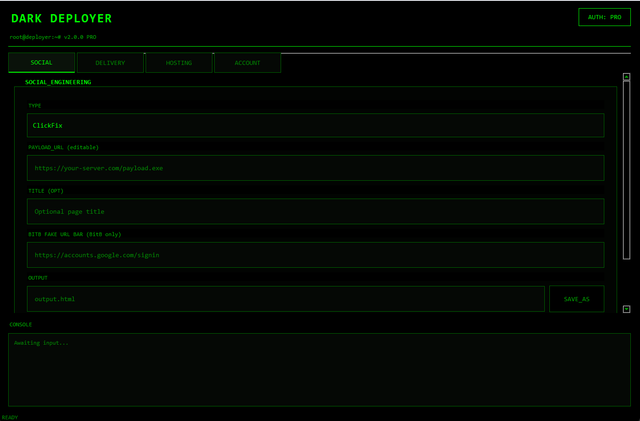Click the AUTH: PRO button
Screen dimensions: 640x421
click(604, 17)
